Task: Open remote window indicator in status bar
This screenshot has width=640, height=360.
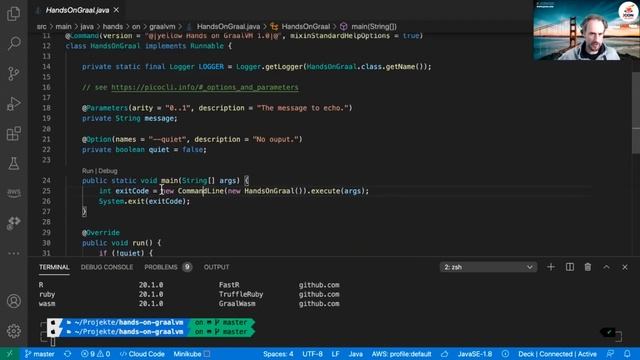Action: 9,354
